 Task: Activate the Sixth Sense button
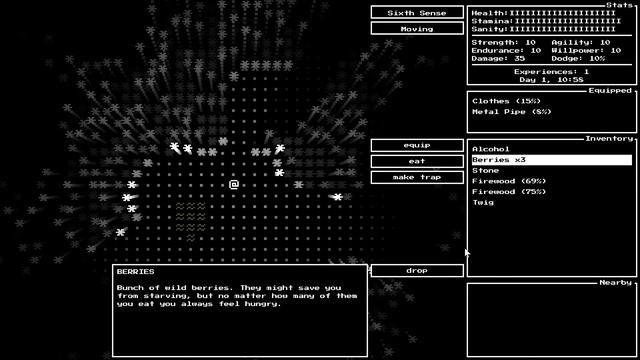(x=417, y=13)
